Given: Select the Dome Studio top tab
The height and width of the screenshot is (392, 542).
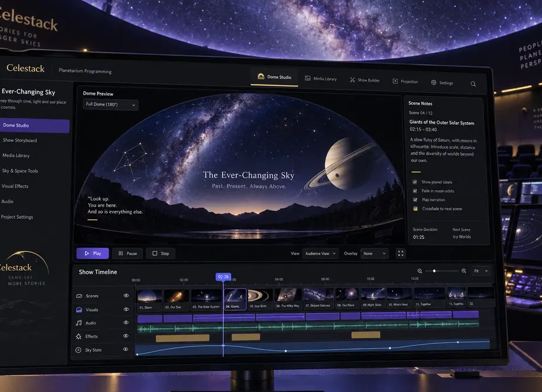Looking at the screenshot, I should (275, 77).
